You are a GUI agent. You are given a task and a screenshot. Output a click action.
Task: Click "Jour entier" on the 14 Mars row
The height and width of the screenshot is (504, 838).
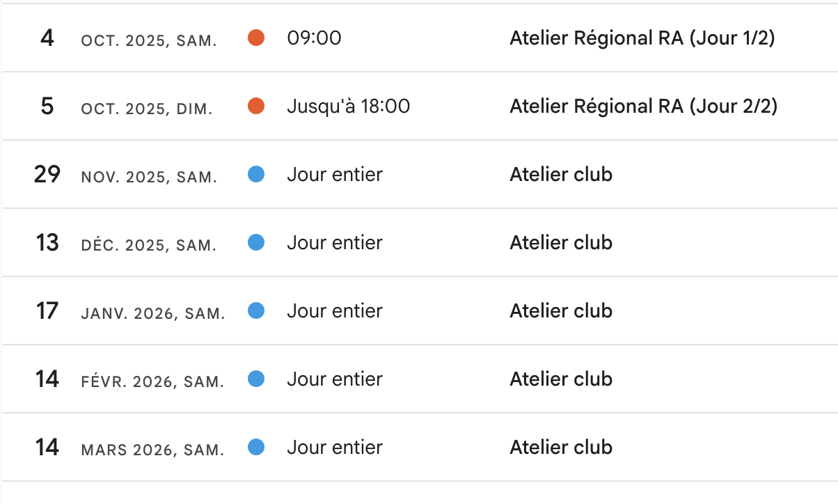(x=334, y=448)
